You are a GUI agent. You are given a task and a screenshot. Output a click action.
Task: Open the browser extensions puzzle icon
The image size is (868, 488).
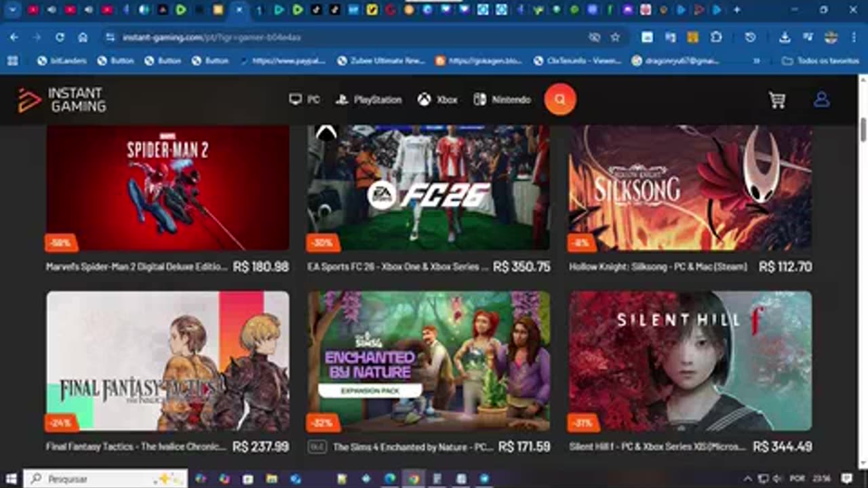pos(716,37)
